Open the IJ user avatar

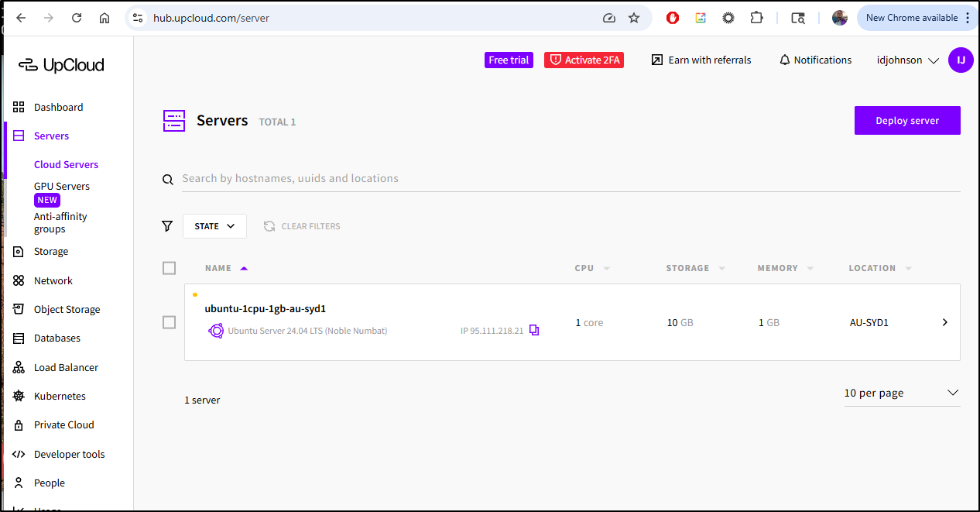pos(961,60)
